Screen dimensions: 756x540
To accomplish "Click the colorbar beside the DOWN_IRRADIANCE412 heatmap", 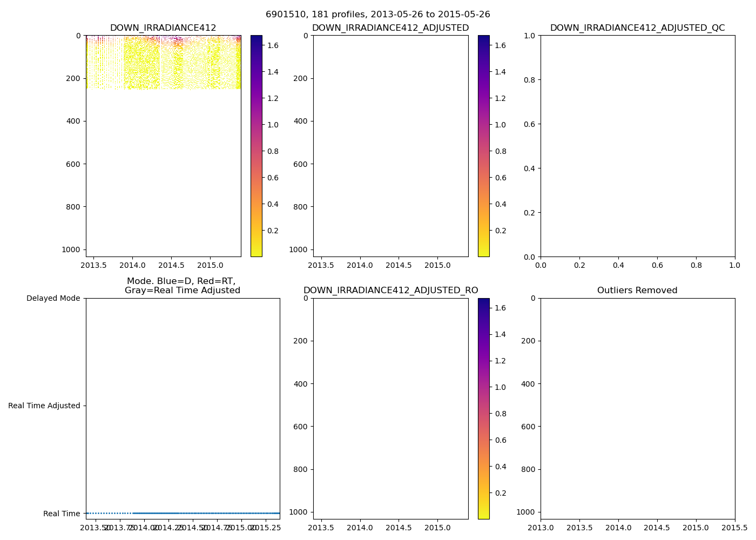I will click(x=256, y=146).
